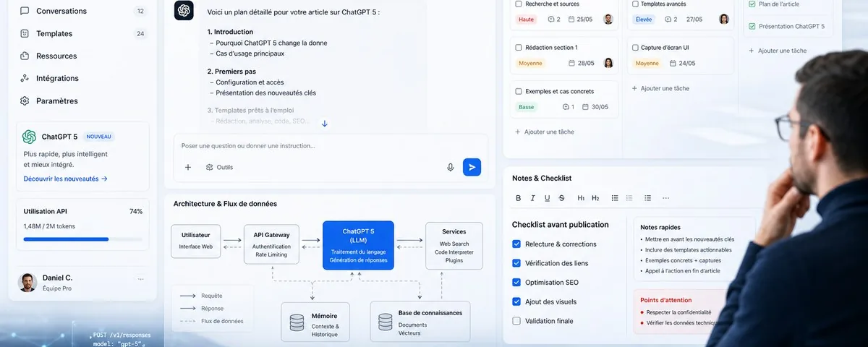This screenshot has width=868, height=347.
Task: Click the plus icon in chat input
Action: [188, 167]
